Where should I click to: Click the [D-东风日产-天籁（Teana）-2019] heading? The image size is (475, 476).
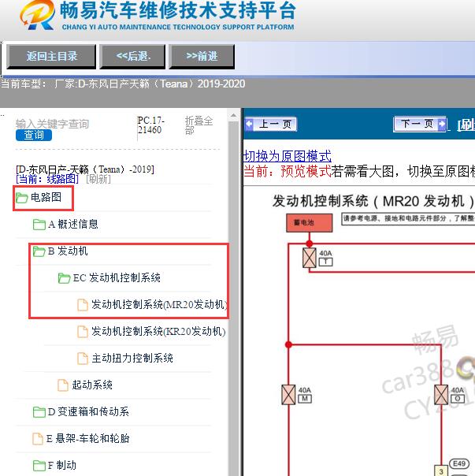tap(85, 169)
